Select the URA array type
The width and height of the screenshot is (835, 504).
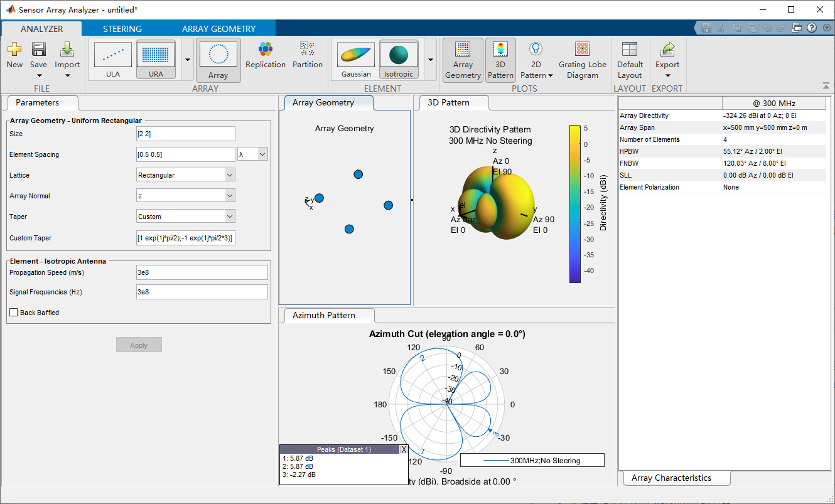pos(156,60)
